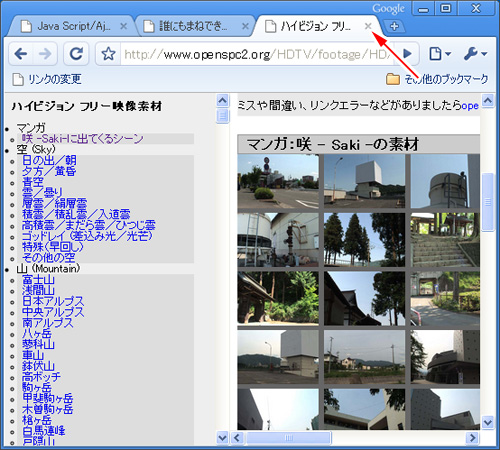Open the 高積雲／まだら雲／ひつじ雲 link
The image size is (500, 450).
pos(89,225)
